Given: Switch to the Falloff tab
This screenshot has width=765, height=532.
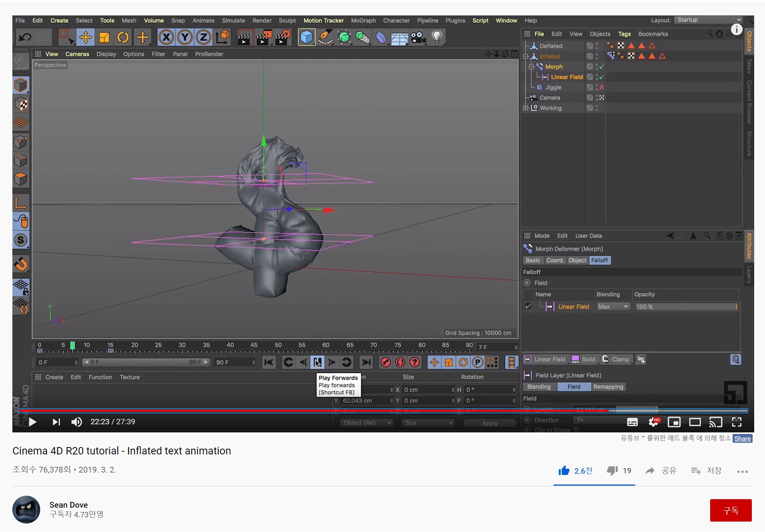Looking at the screenshot, I should 600,261.
